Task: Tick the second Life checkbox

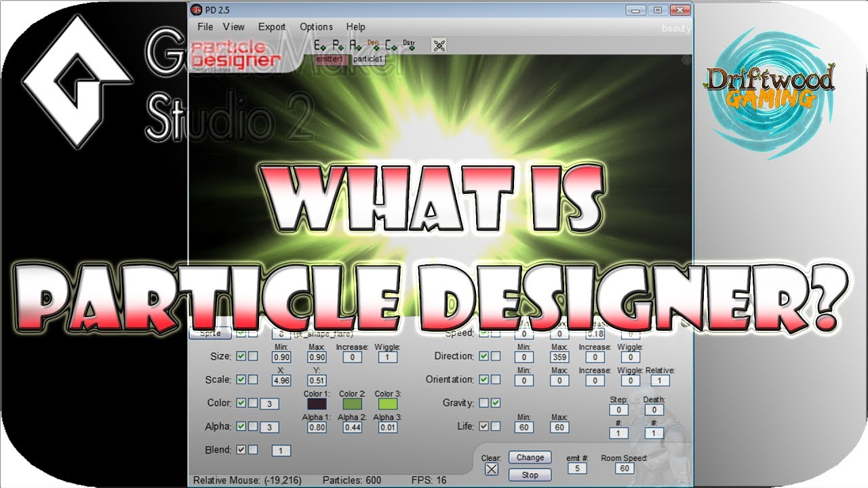Action: coord(496,426)
